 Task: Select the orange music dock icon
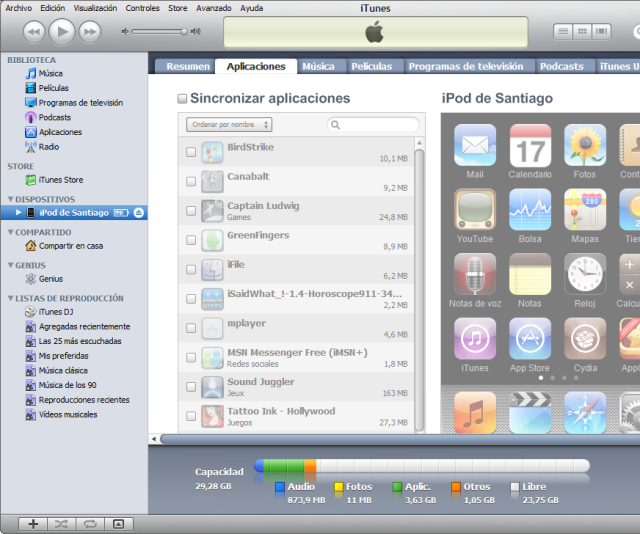475,412
